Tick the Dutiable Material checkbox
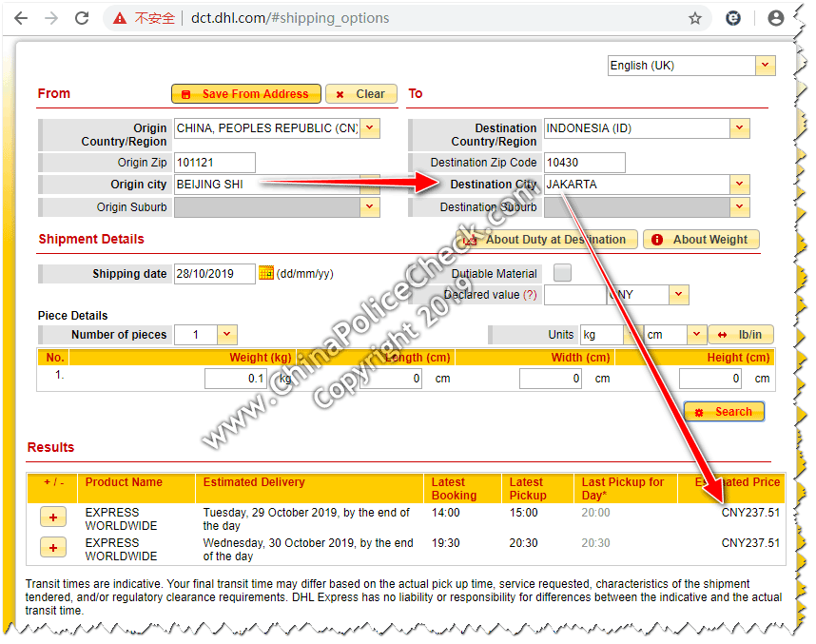Viewport: 816px width, 644px height. click(x=562, y=272)
